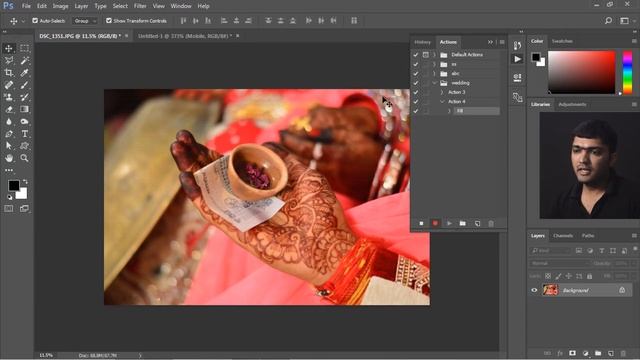640x360 pixels.
Task: Toggle checkmark for Default Actions set
Action: [416, 55]
